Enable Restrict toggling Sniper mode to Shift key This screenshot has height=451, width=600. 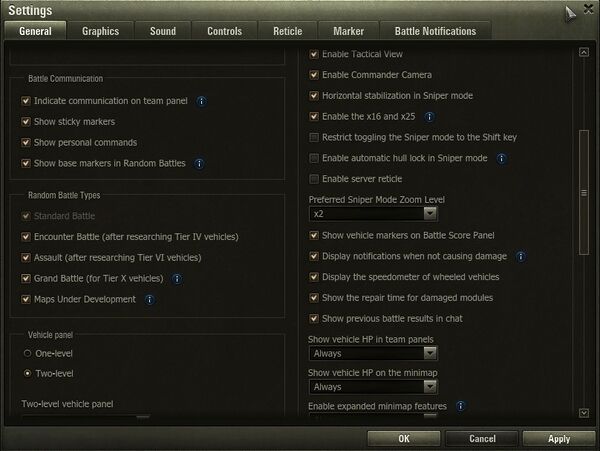pyautogui.click(x=314, y=137)
